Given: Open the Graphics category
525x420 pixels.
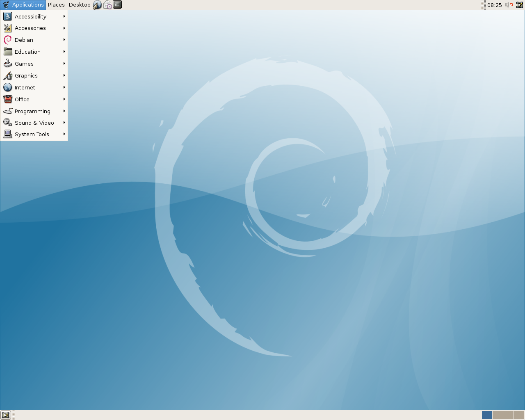Looking at the screenshot, I should point(34,75).
